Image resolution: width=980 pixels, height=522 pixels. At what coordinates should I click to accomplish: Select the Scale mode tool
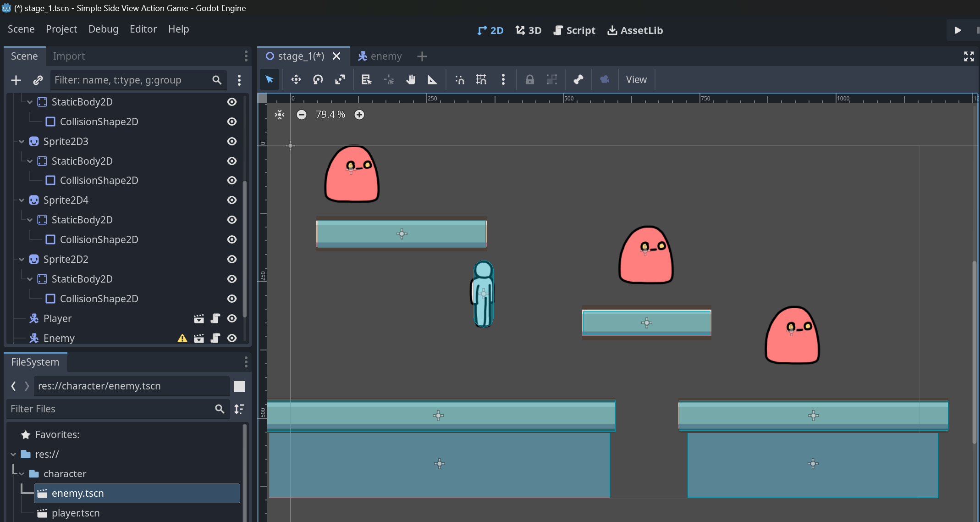point(340,80)
